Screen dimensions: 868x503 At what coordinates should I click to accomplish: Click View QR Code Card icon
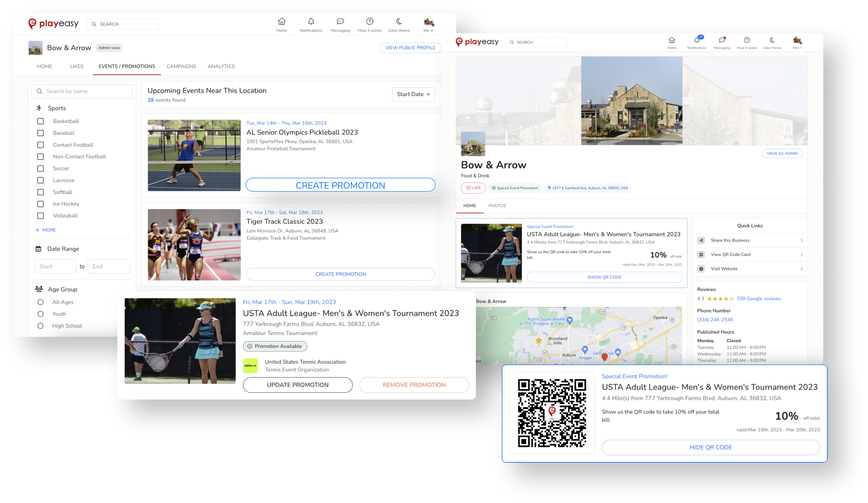(x=701, y=255)
